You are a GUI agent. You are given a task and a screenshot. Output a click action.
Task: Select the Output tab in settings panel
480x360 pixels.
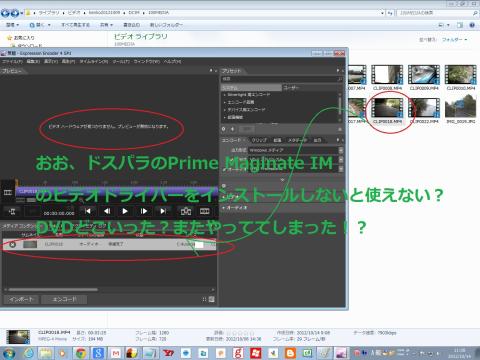tap(317, 140)
